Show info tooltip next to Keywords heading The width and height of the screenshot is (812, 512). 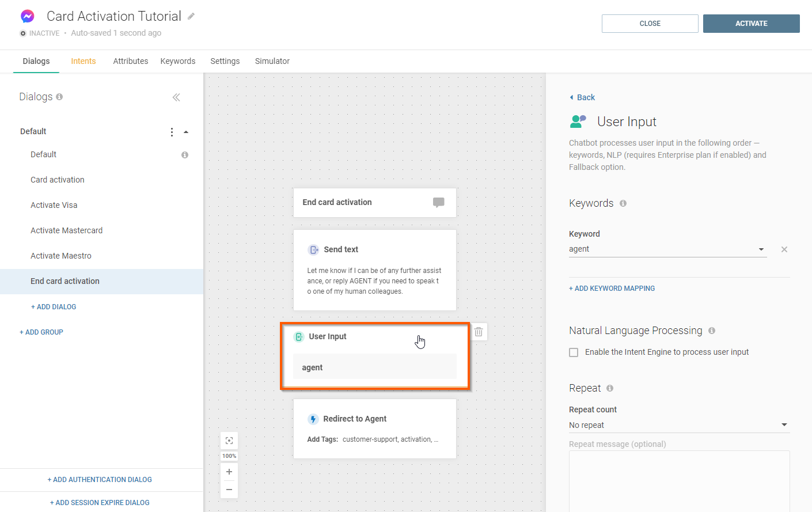623,203
